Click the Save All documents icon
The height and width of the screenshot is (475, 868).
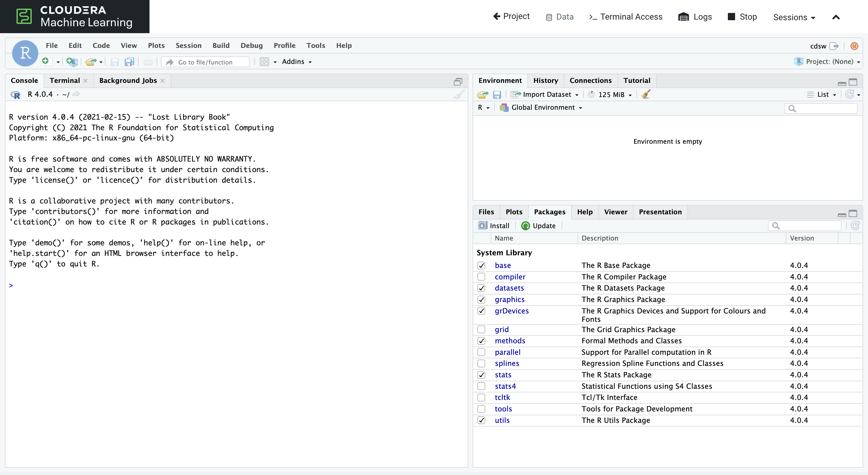click(129, 62)
